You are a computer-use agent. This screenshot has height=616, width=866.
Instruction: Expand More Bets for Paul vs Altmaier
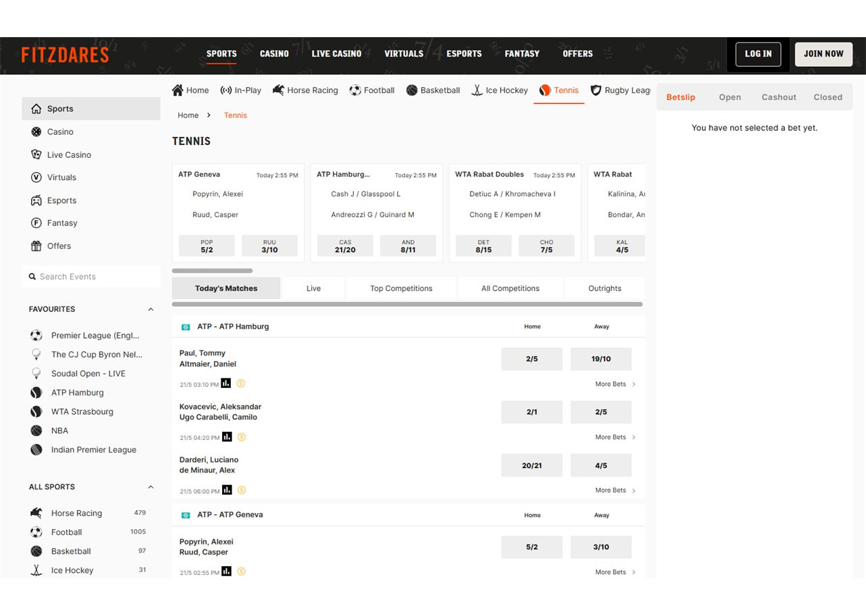[x=615, y=384]
